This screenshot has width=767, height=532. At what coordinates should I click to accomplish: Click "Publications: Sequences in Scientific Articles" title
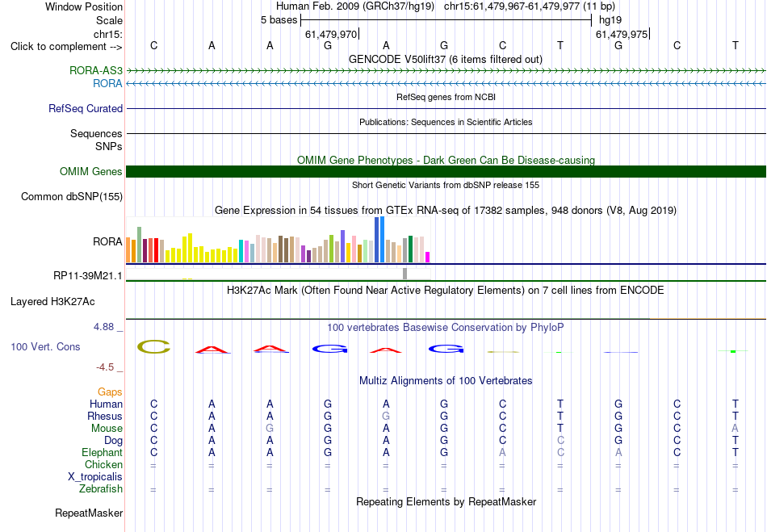(446, 122)
